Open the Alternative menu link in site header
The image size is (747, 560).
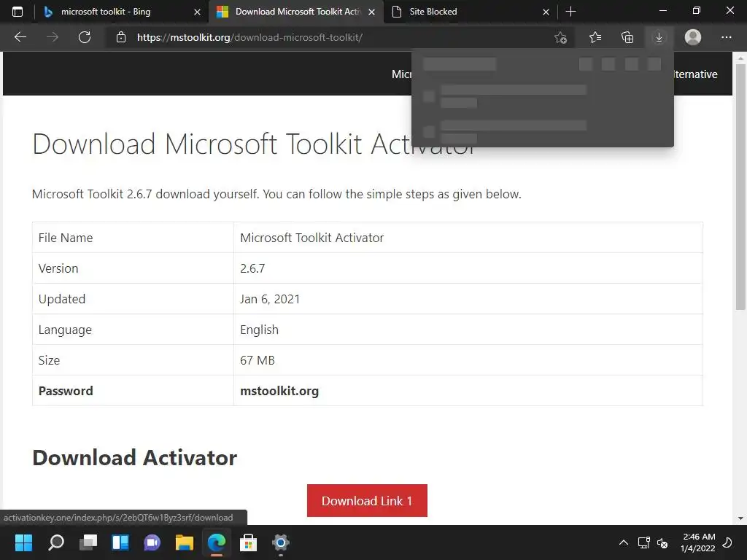(695, 74)
